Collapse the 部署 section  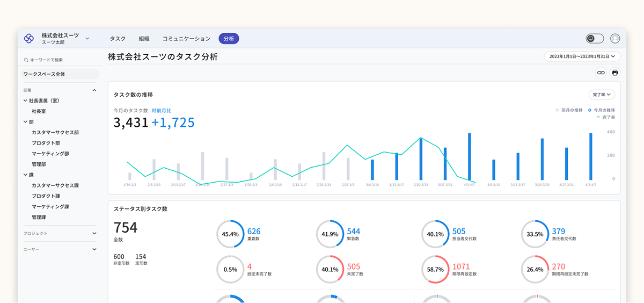[94, 91]
